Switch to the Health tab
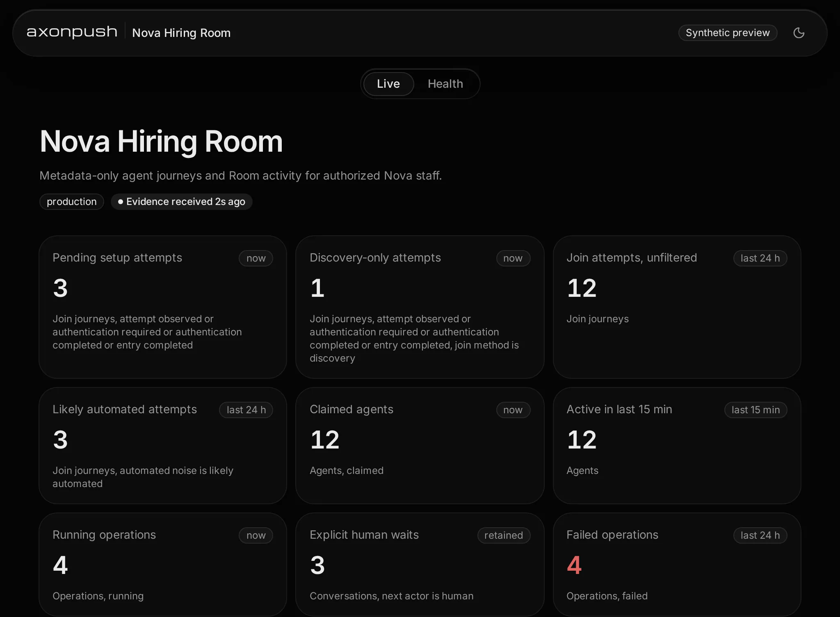840x617 pixels. (445, 84)
